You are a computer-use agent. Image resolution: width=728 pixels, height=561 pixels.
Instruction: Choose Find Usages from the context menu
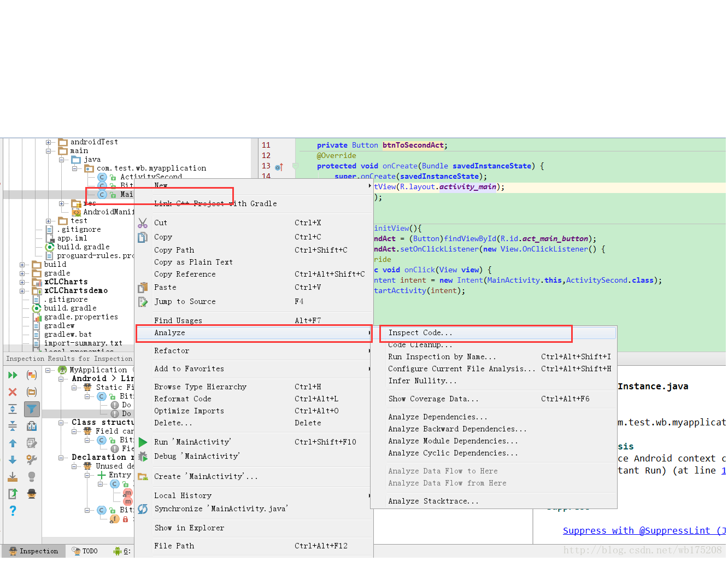tap(254, 320)
